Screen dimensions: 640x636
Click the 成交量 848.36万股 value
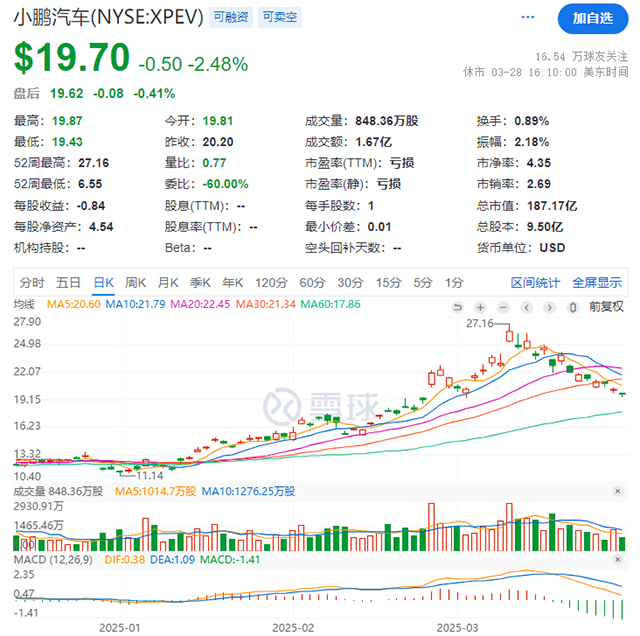tap(387, 121)
